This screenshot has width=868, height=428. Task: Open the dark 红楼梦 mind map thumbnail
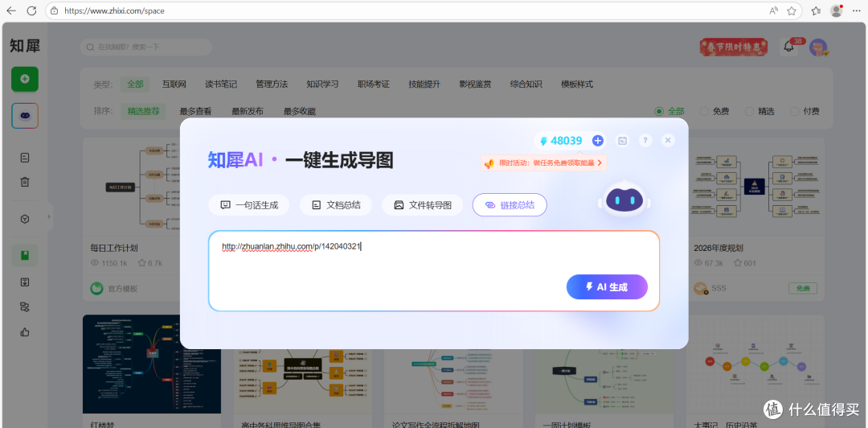tap(152, 364)
